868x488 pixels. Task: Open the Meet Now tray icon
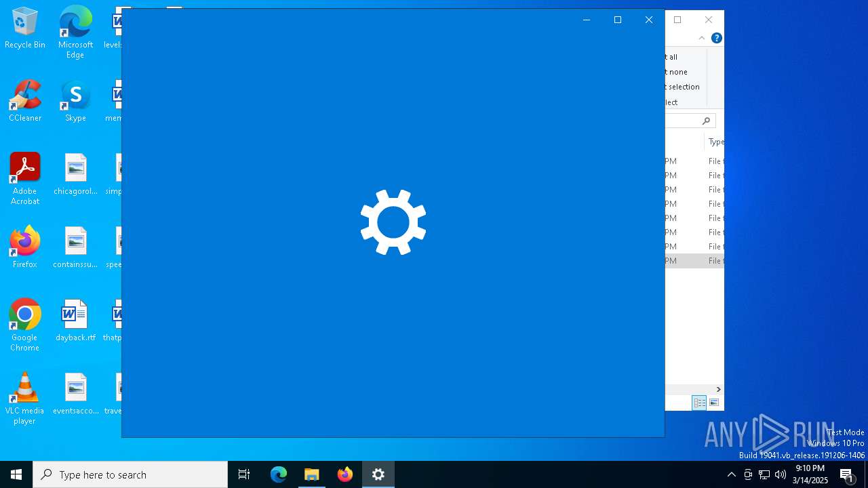[x=748, y=474]
